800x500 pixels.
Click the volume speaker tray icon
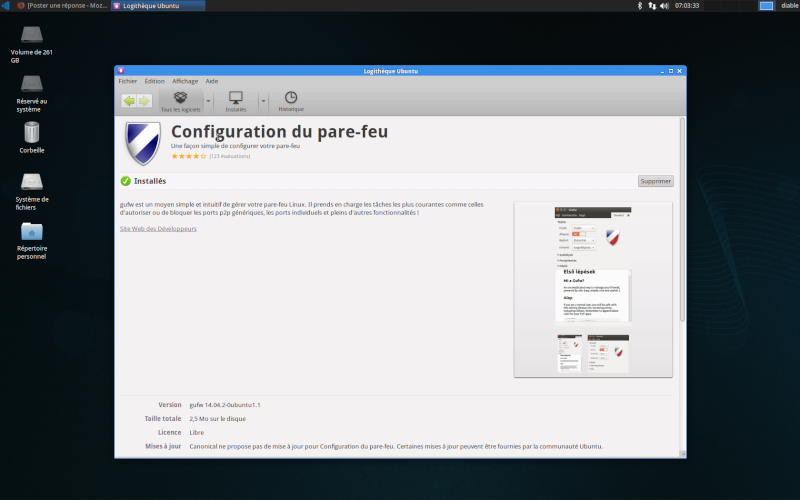tap(664, 6)
